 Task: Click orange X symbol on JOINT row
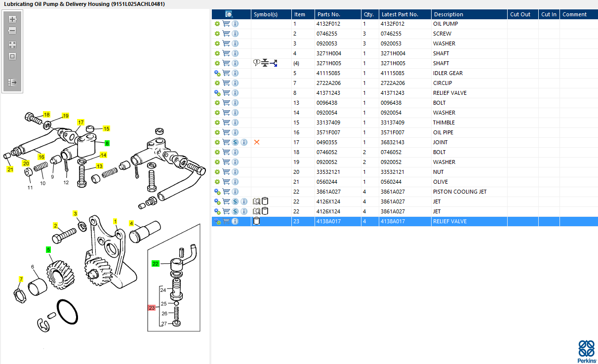tap(257, 142)
